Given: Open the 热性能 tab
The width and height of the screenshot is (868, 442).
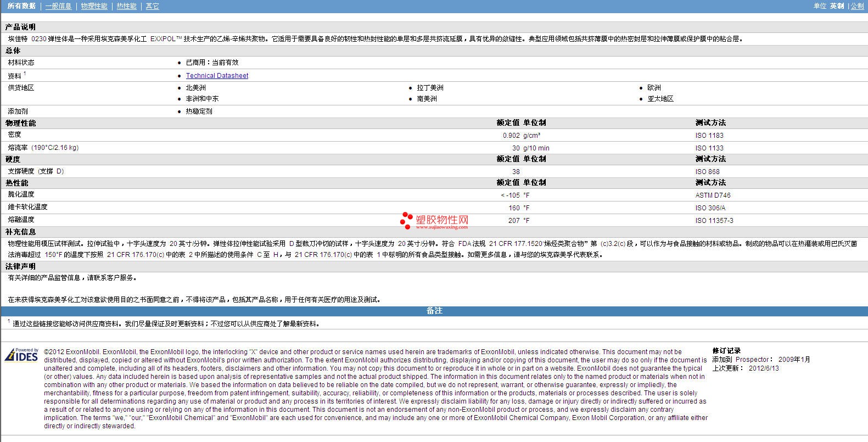Looking at the screenshot, I should point(126,6).
